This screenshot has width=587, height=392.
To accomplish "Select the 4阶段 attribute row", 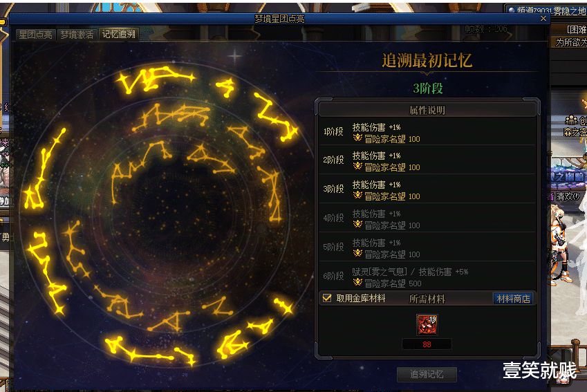I will [x=427, y=218].
